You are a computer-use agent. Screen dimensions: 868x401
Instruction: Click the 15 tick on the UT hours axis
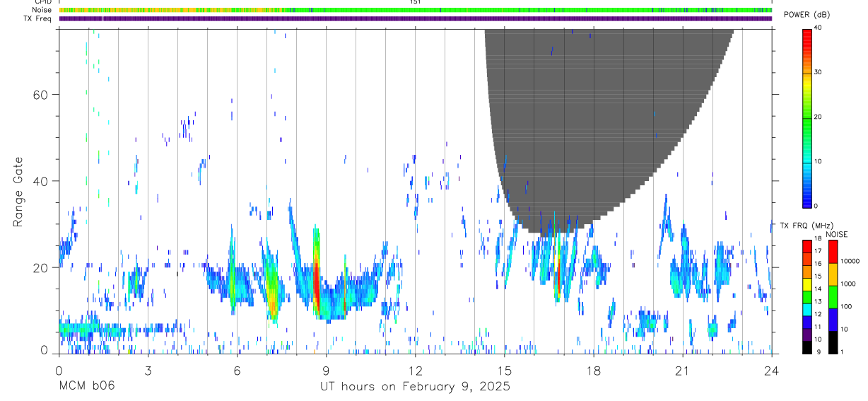click(x=504, y=370)
